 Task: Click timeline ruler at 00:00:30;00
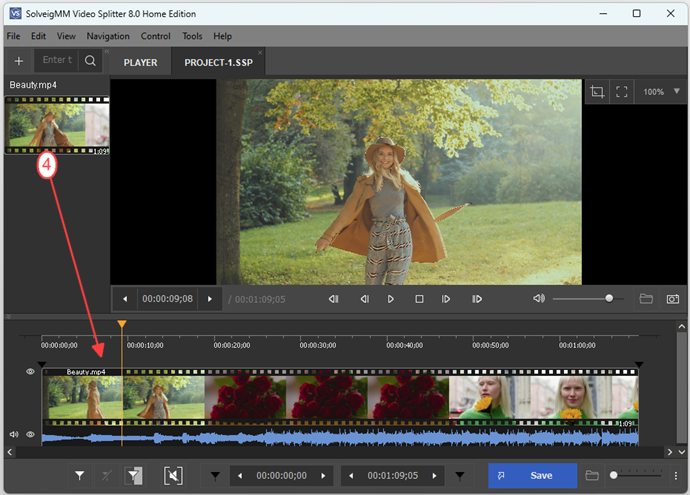[x=318, y=345]
